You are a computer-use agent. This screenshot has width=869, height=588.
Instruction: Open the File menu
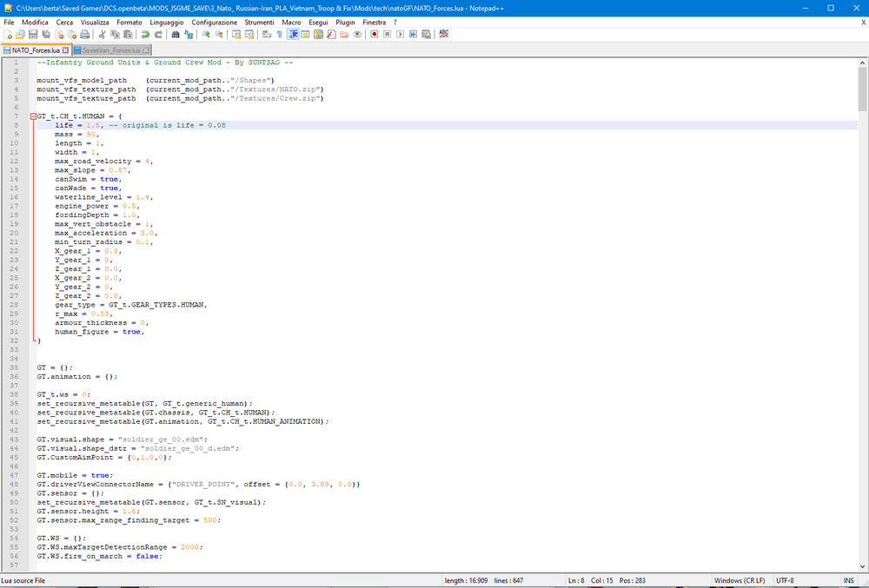click(x=9, y=22)
